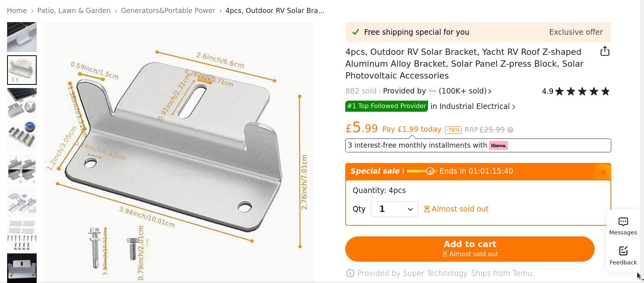This screenshot has width=644, height=283.
Task: Open the Messages panel
Action: coord(623,225)
